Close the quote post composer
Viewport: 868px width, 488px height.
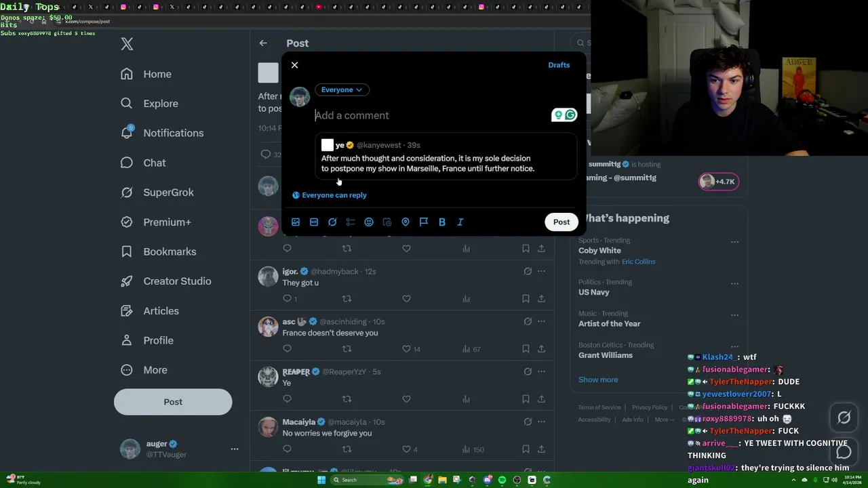(294, 65)
